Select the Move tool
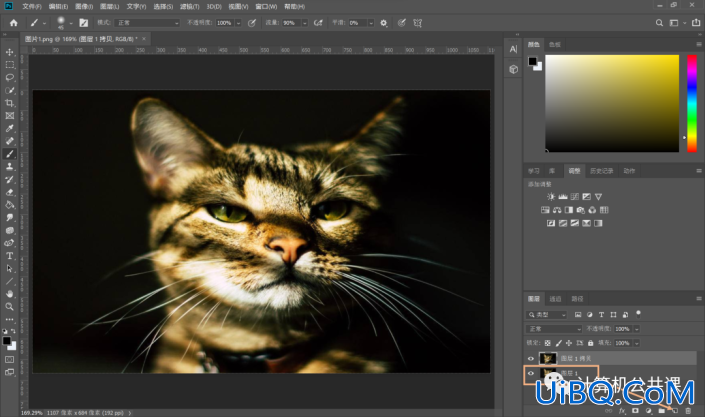Image resolution: width=705 pixels, height=417 pixels. [9, 52]
